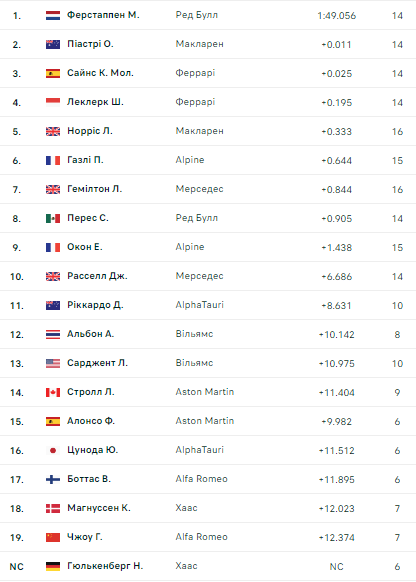
Task: Open driver Алонсо Ф. entry
Action: coord(91,421)
